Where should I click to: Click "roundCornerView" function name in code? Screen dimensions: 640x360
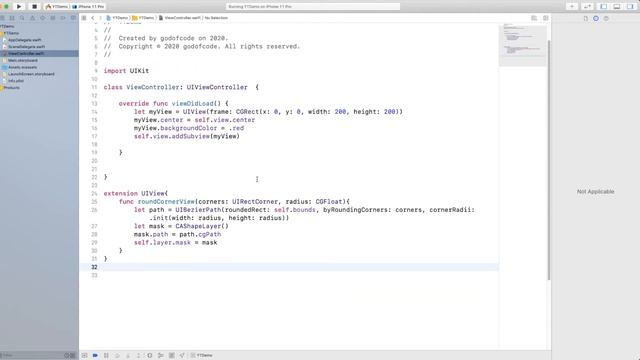pyautogui.click(x=166, y=202)
